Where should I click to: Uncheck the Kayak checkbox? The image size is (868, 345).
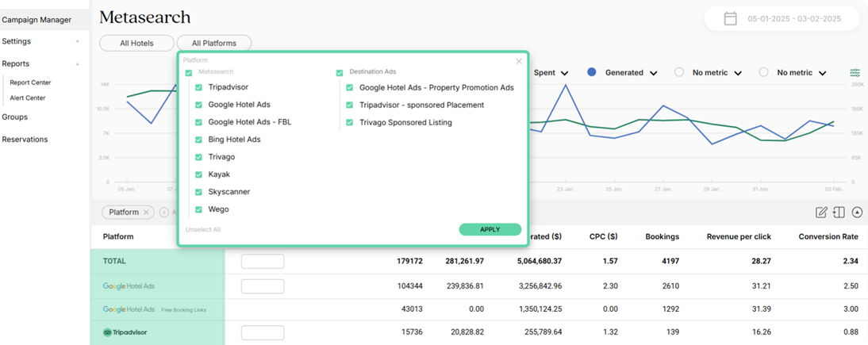point(198,174)
